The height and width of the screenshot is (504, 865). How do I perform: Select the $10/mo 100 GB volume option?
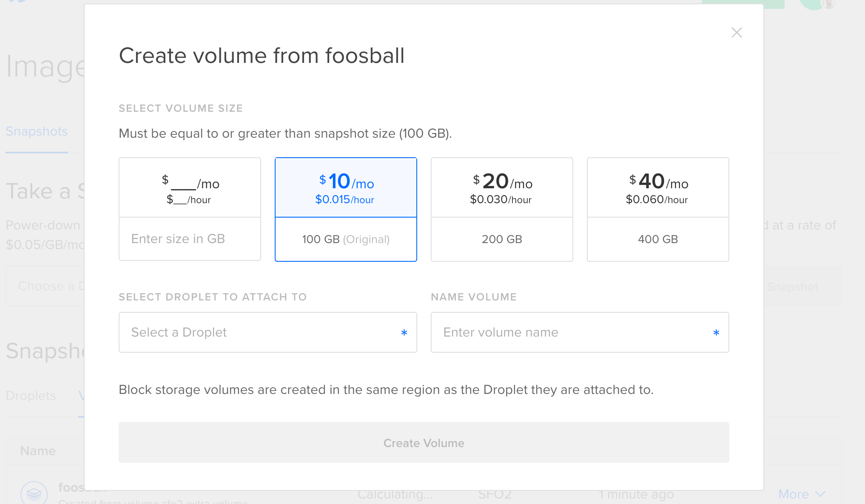[346, 210]
